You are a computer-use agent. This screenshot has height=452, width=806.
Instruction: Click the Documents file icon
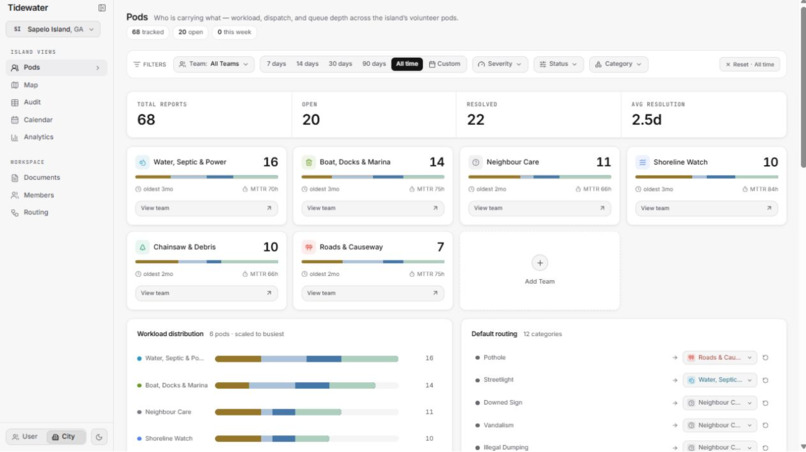[14, 177]
